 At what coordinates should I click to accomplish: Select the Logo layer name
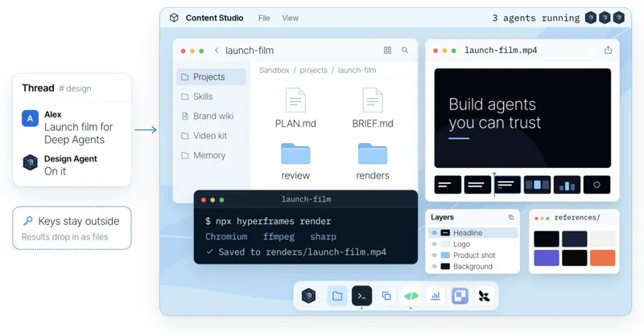pyautogui.click(x=461, y=244)
